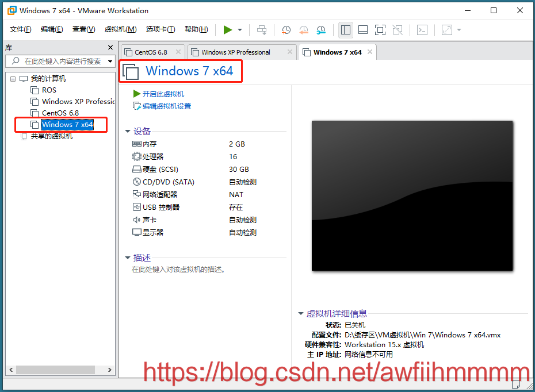This screenshot has width=535, height=392.
Task: Close the CentOS 6.8 tab
Action: [178, 52]
